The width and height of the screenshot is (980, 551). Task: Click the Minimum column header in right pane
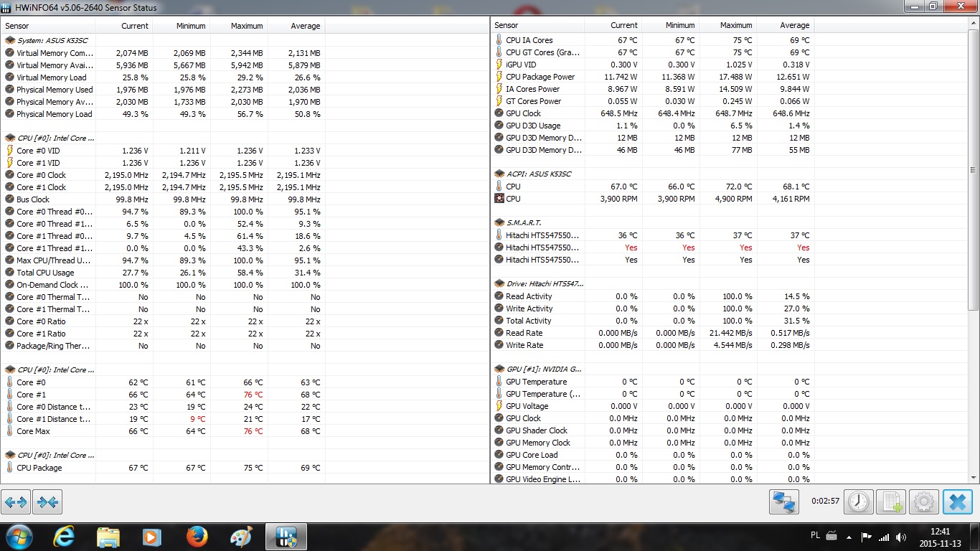[x=671, y=25]
